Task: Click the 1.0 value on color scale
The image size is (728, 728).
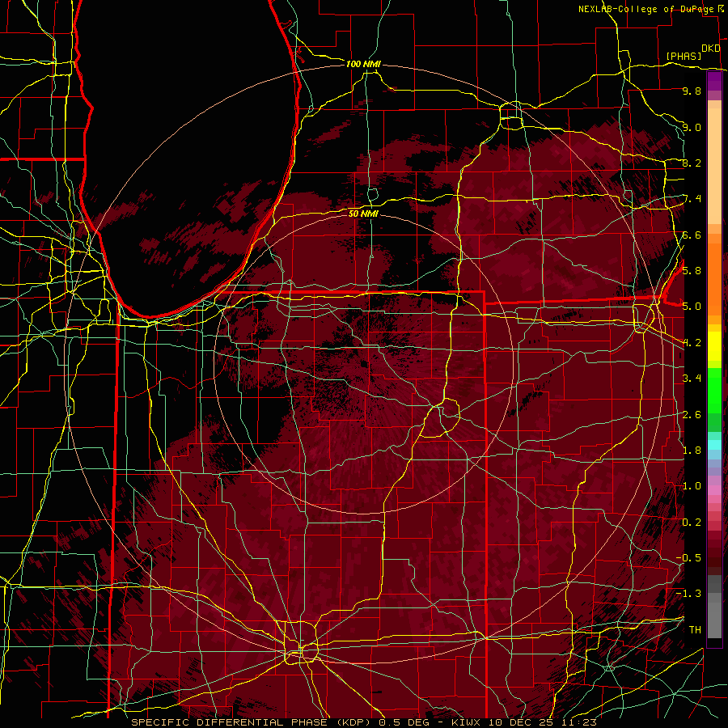Action: [x=692, y=486]
